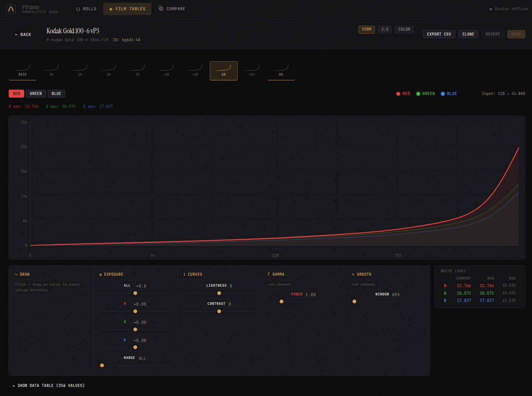Toggle the GREEN channel button
Image resolution: width=532 pixels, height=396 pixels.
tap(36, 94)
